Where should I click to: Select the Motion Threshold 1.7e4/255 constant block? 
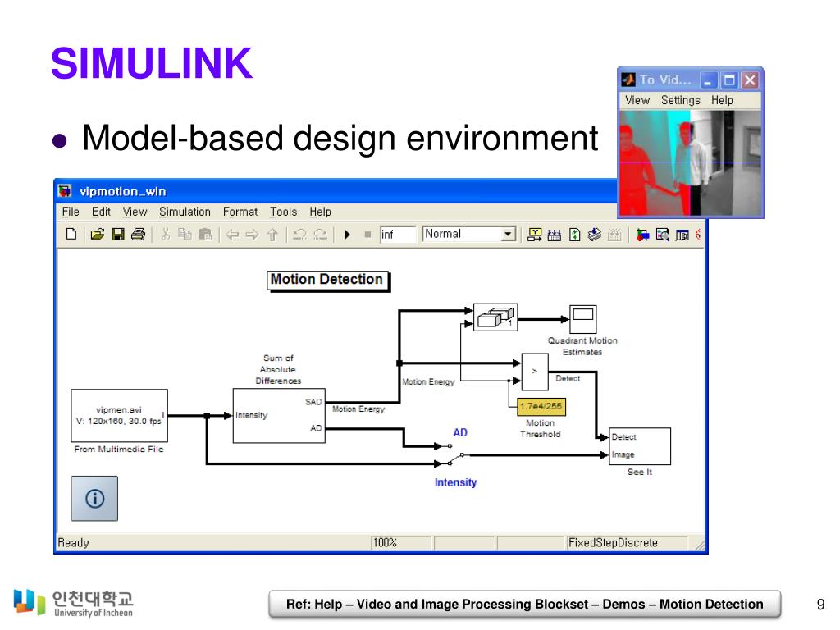(x=541, y=407)
